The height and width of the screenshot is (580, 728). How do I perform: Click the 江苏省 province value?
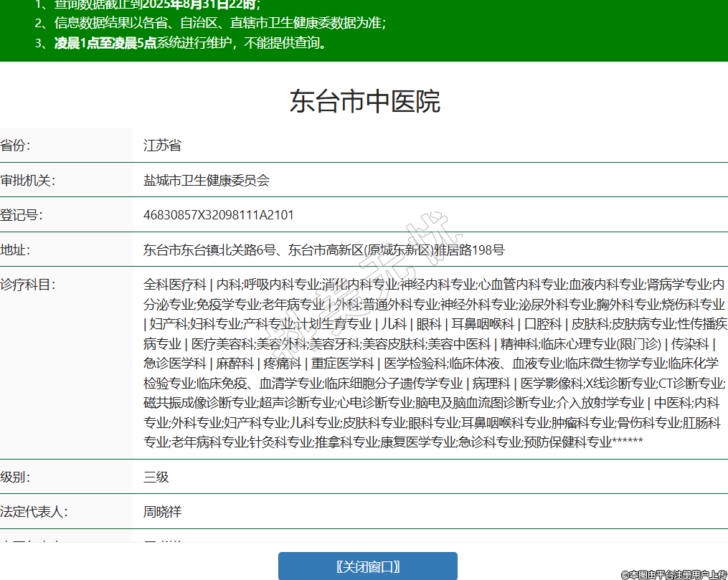pos(162,146)
